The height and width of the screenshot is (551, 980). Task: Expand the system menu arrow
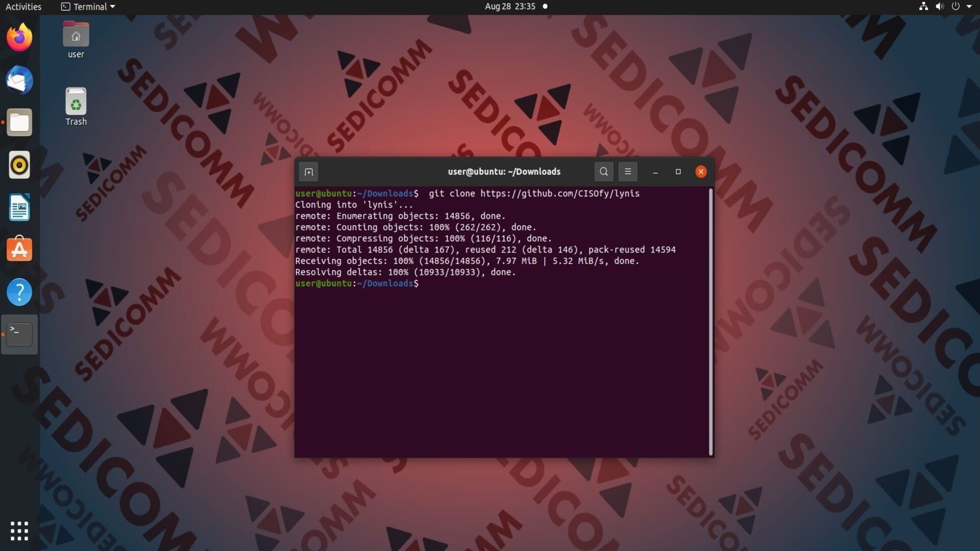pos(969,7)
